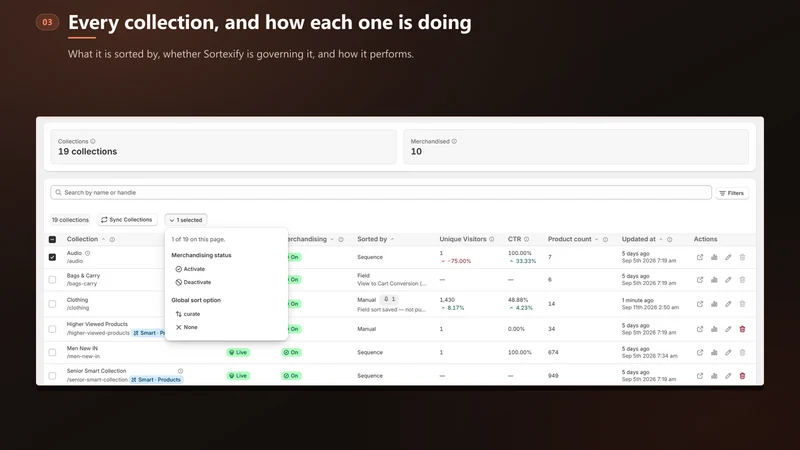Choose Activate in Merchandising status menu
Image resolution: width=800 pixels, height=450 pixels.
click(x=190, y=269)
